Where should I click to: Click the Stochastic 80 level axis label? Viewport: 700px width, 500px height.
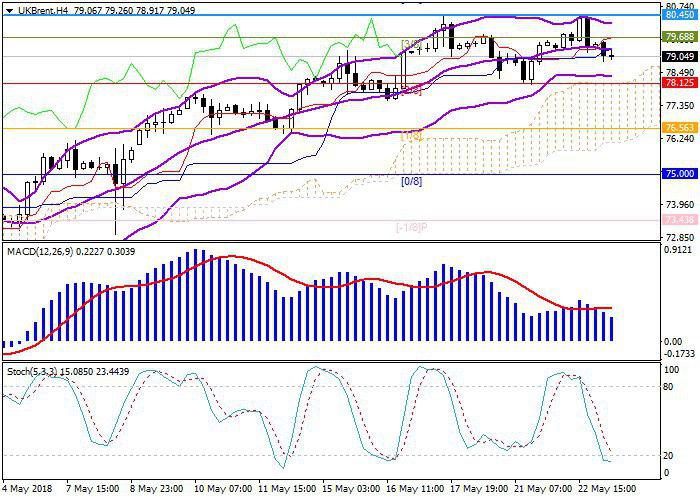click(x=672, y=386)
